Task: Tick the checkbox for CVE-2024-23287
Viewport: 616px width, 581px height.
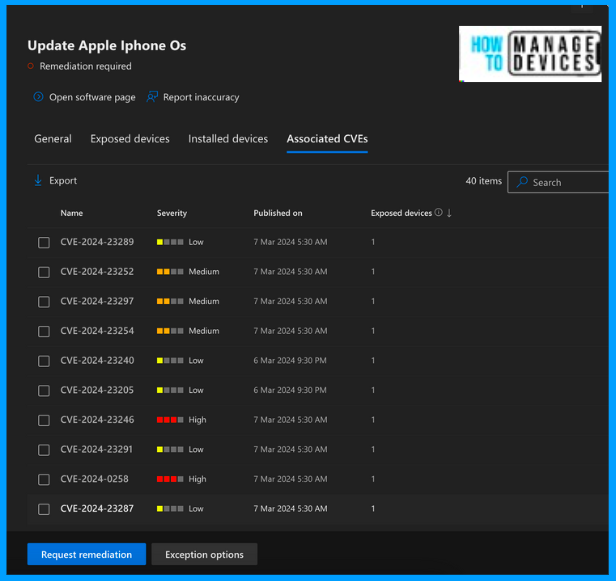Action: coord(44,509)
